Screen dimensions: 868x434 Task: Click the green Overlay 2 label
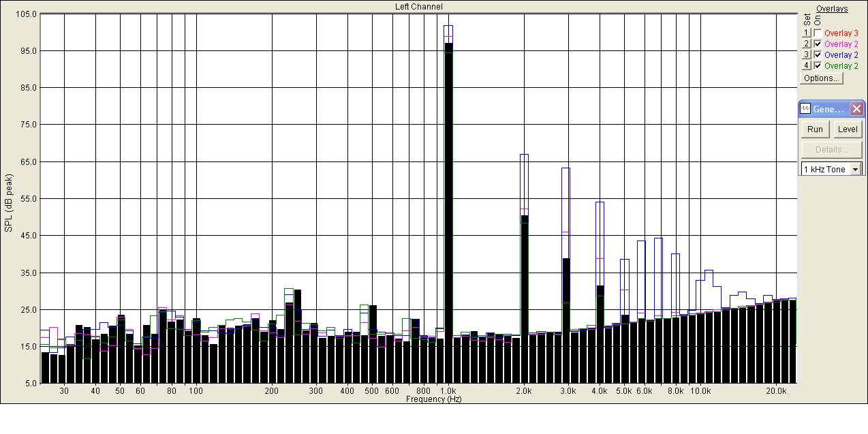pos(841,66)
